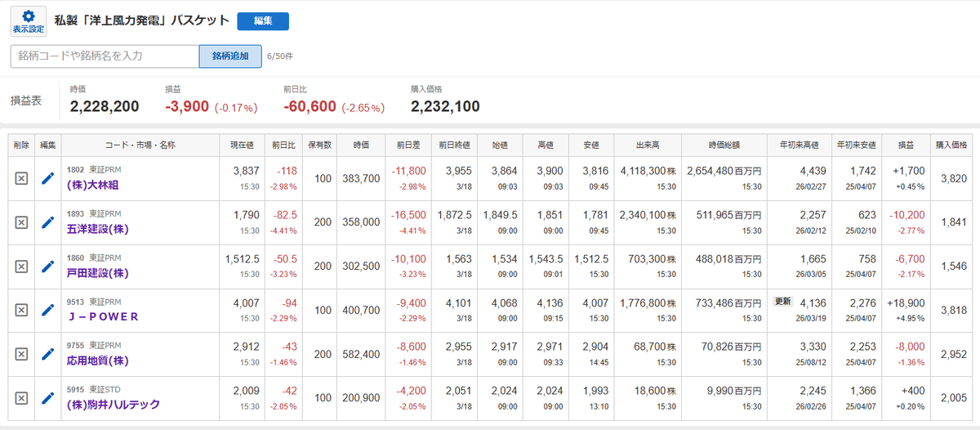Click the コード・市場・名称 header
Screen dimensions: 980x430
[x=140, y=146]
